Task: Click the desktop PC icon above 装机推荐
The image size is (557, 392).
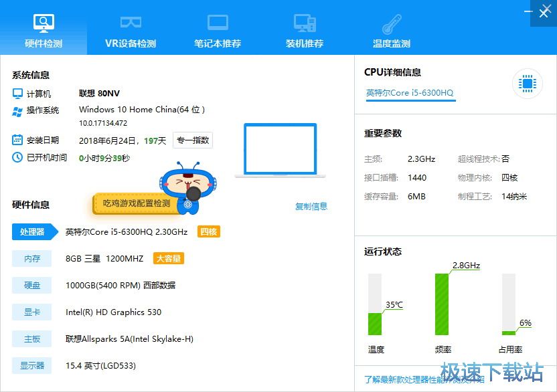Action: pyautogui.click(x=305, y=23)
